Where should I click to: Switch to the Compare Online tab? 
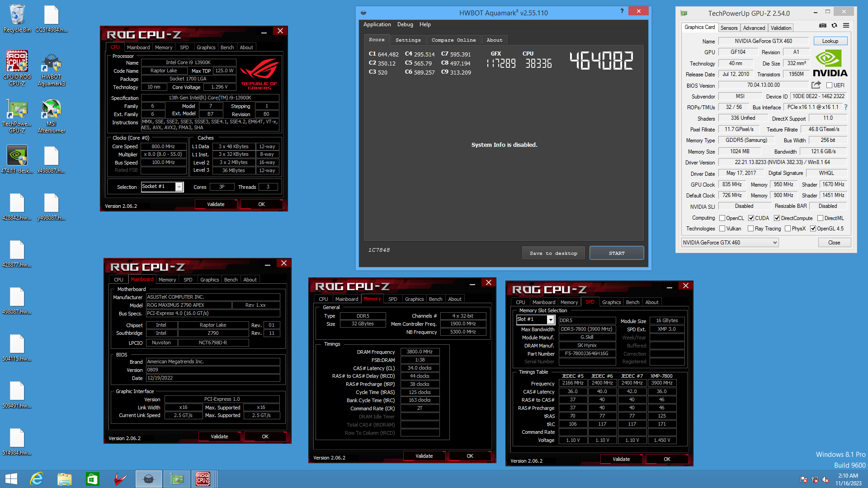453,40
